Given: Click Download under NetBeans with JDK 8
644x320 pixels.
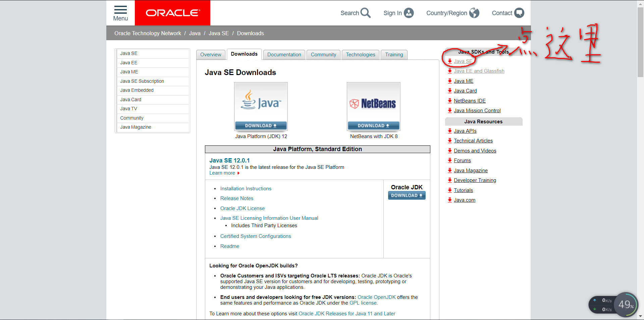Looking at the screenshot, I should (x=374, y=126).
